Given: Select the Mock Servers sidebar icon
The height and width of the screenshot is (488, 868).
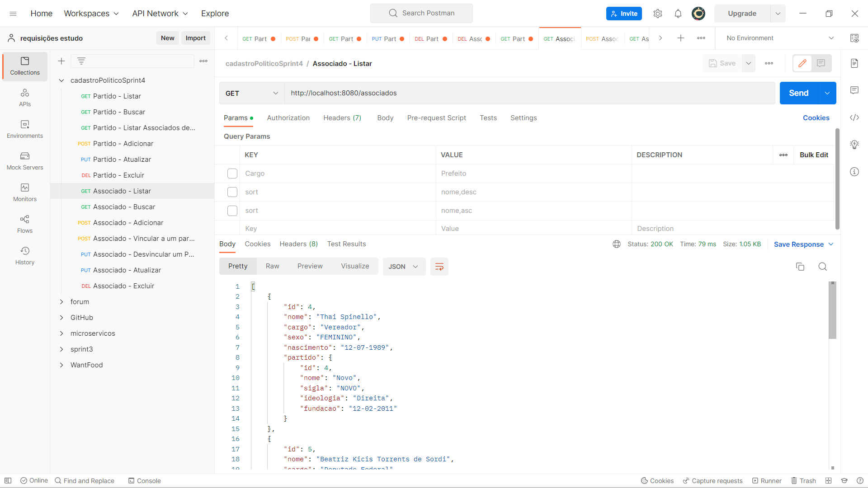Looking at the screenshot, I should pyautogui.click(x=24, y=161).
